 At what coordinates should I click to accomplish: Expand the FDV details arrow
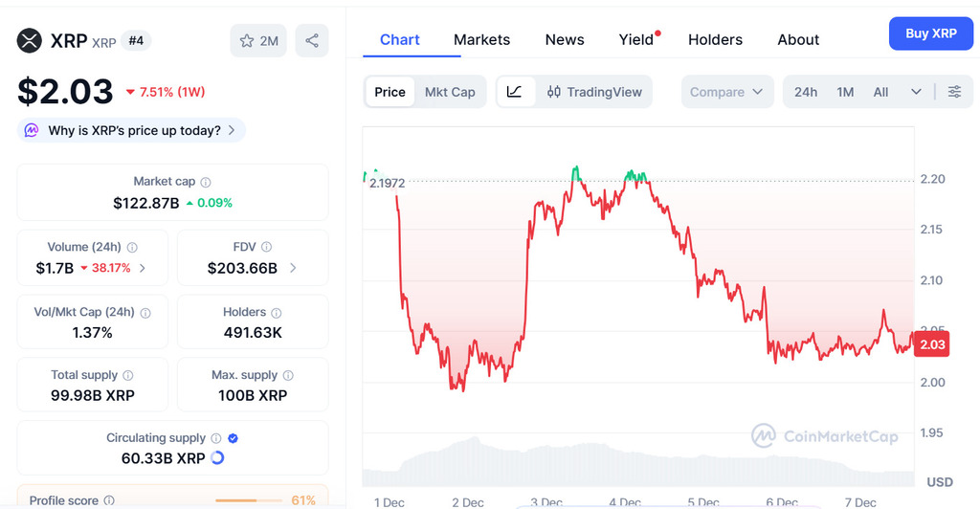tap(293, 268)
